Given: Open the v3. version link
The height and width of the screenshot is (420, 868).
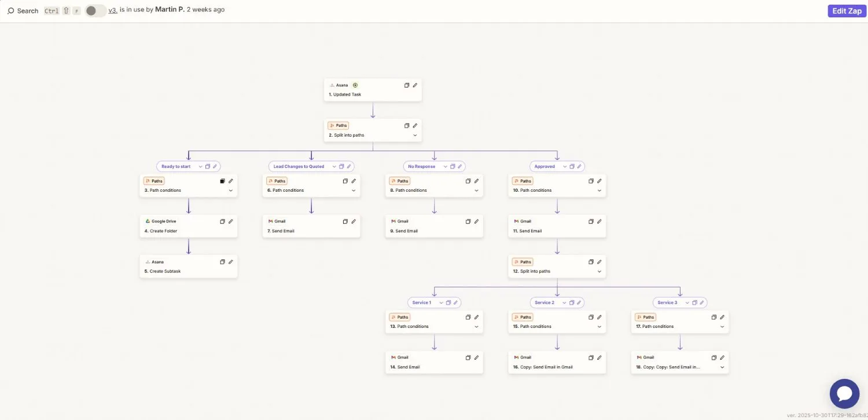Looking at the screenshot, I should 113,10.
